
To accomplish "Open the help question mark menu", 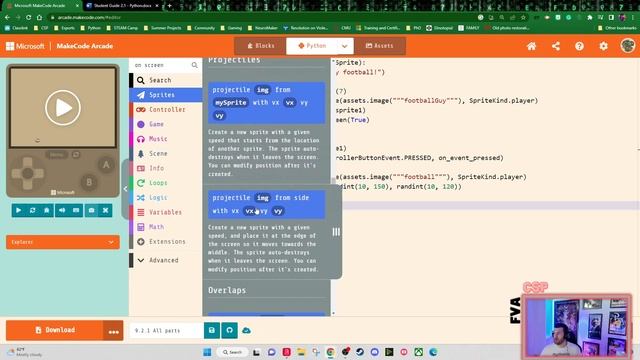I will (579, 46).
